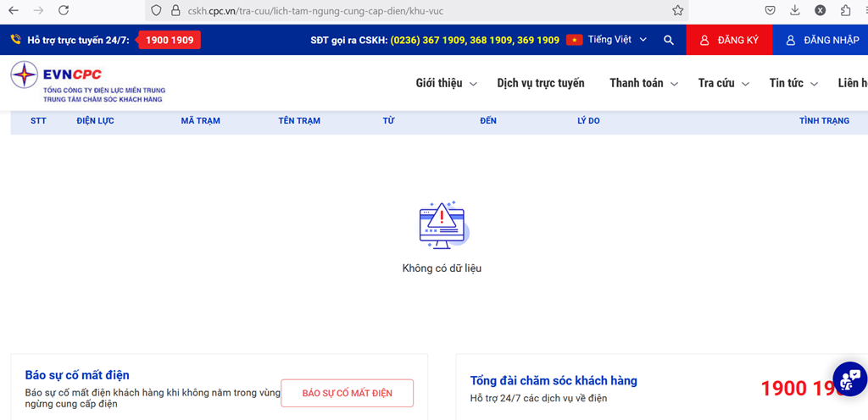Open the chat support bubble icon
The height and width of the screenshot is (420, 868).
coord(849,379)
